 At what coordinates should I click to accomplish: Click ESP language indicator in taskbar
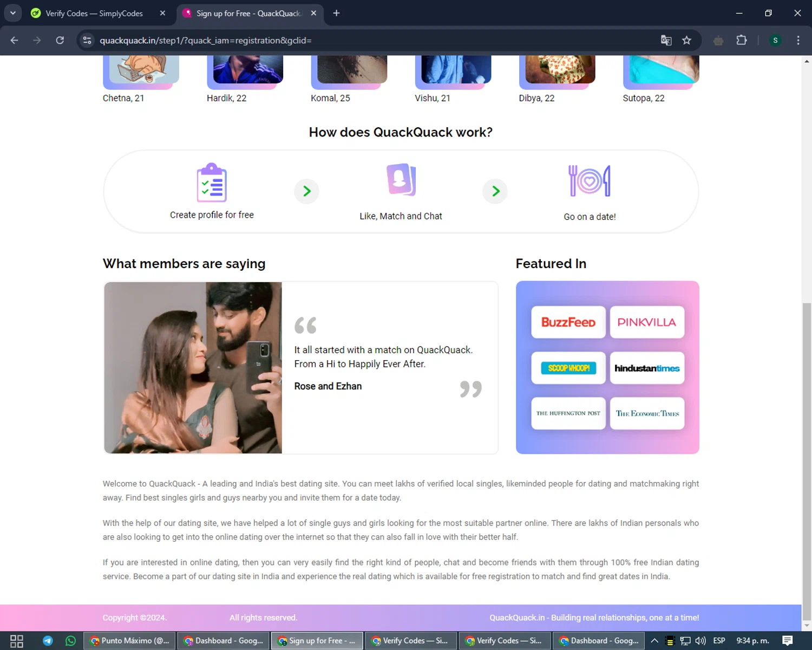point(719,641)
